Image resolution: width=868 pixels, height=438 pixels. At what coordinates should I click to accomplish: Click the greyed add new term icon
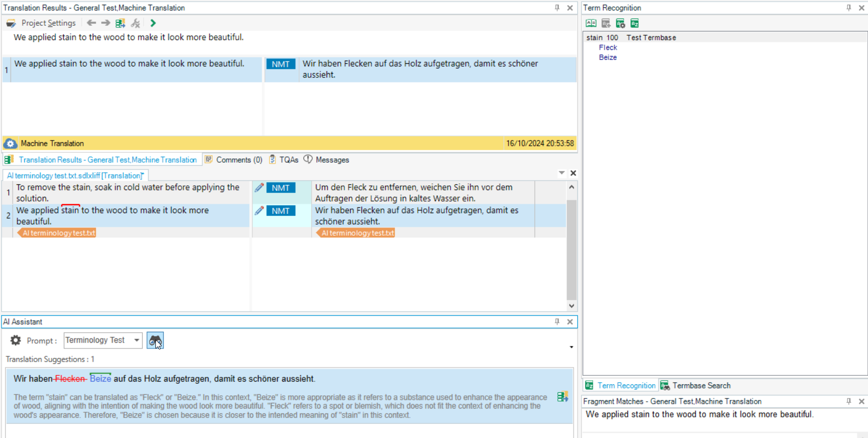pos(606,23)
